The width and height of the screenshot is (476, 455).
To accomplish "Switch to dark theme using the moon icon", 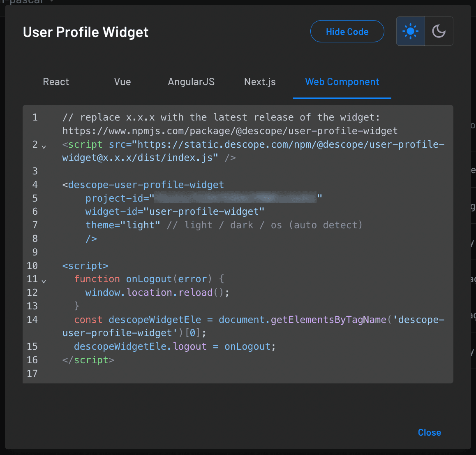I will 439,31.
